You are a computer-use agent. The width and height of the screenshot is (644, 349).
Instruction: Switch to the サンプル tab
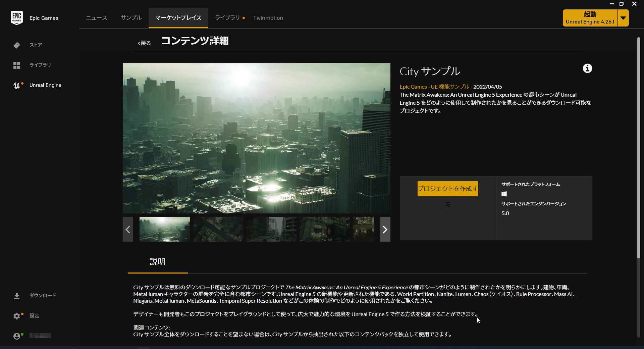[131, 18]
